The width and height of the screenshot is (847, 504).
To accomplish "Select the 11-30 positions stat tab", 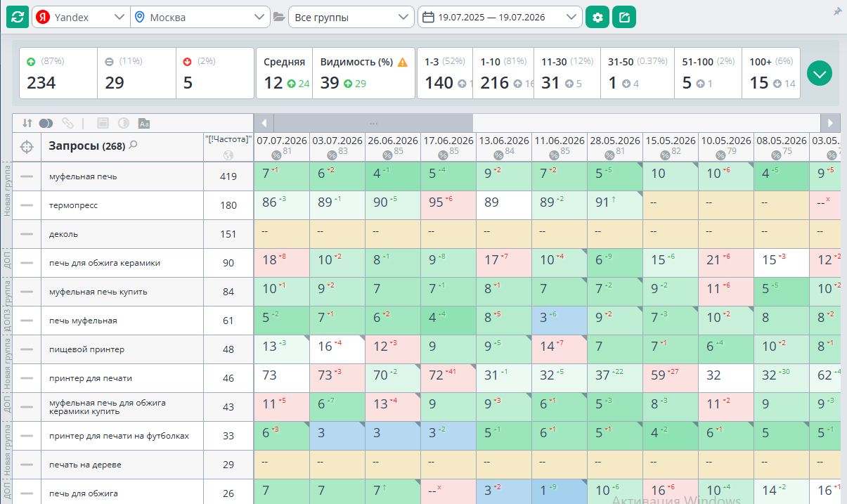I will coord(567,73).
